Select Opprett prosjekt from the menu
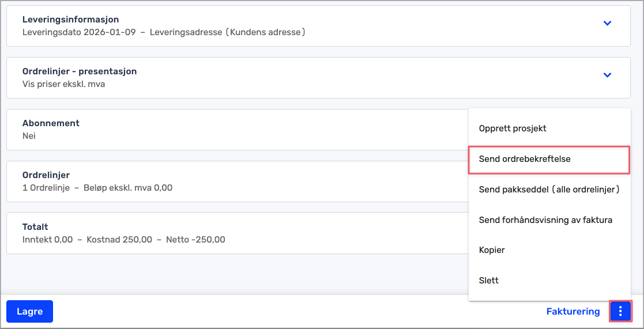The height and width of the screenshot is (329, 644). (x=513, y=128)
